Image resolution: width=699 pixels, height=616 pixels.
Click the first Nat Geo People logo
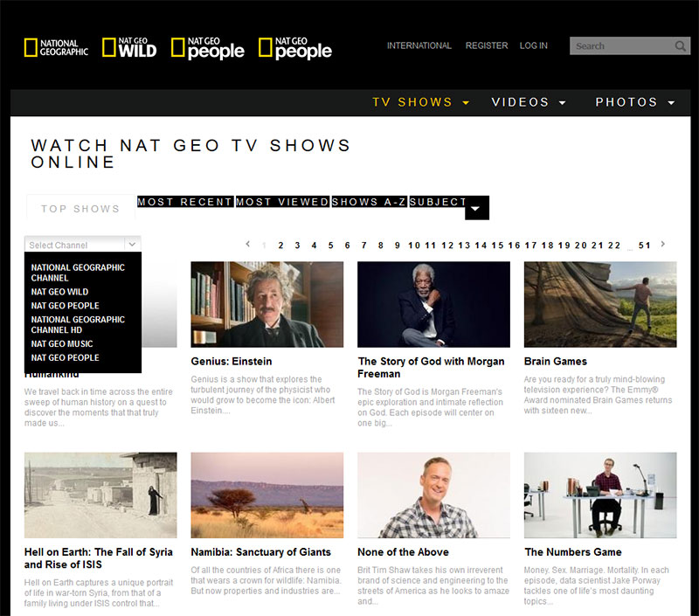tap(208, 48)
